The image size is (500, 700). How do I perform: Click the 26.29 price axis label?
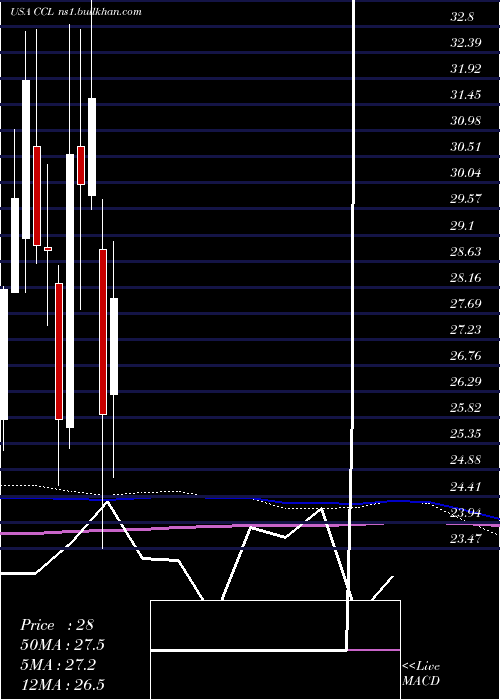(466, 382)
